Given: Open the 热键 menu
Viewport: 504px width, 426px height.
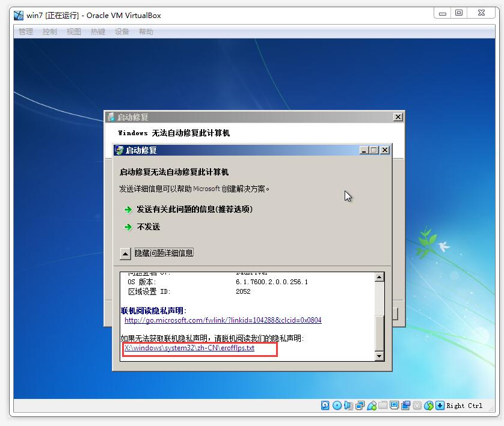Looking at the screenshot, I should pyautogui.click(x=97, y=31).
